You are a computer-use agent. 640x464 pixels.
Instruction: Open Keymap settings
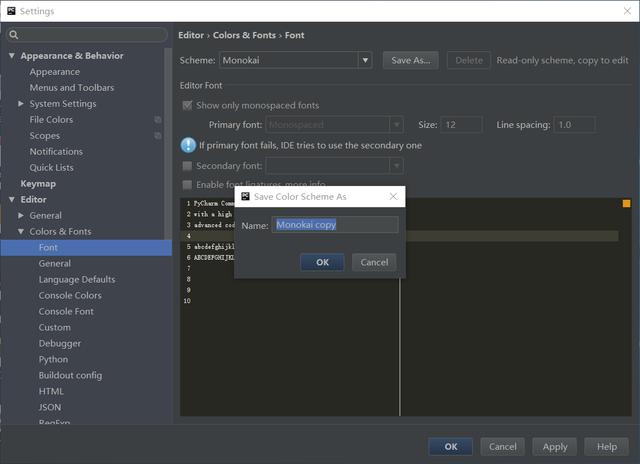[38, 184]
